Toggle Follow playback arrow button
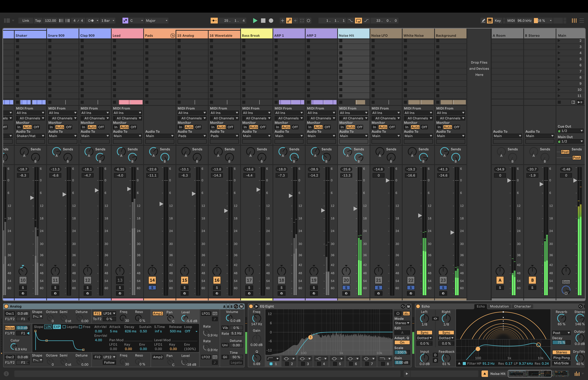588x380 pixels. [214, 21]
